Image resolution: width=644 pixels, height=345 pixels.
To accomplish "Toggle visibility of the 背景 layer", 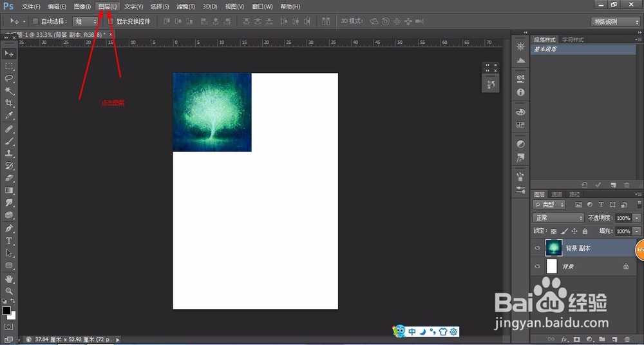I will tap(537, 266).
